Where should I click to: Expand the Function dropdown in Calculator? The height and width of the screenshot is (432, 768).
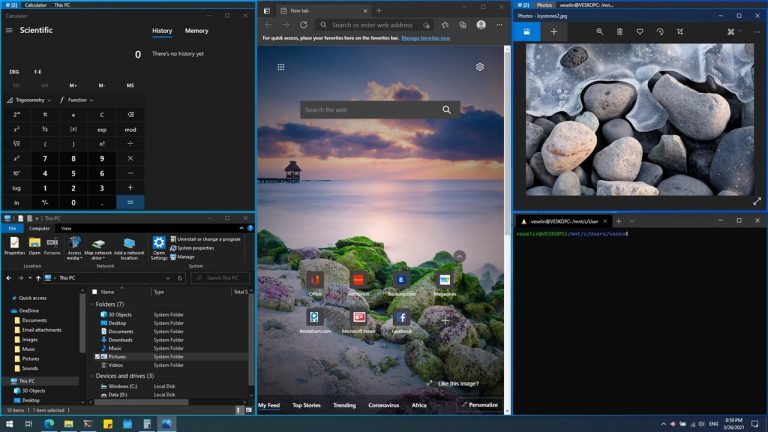[76, 100]
